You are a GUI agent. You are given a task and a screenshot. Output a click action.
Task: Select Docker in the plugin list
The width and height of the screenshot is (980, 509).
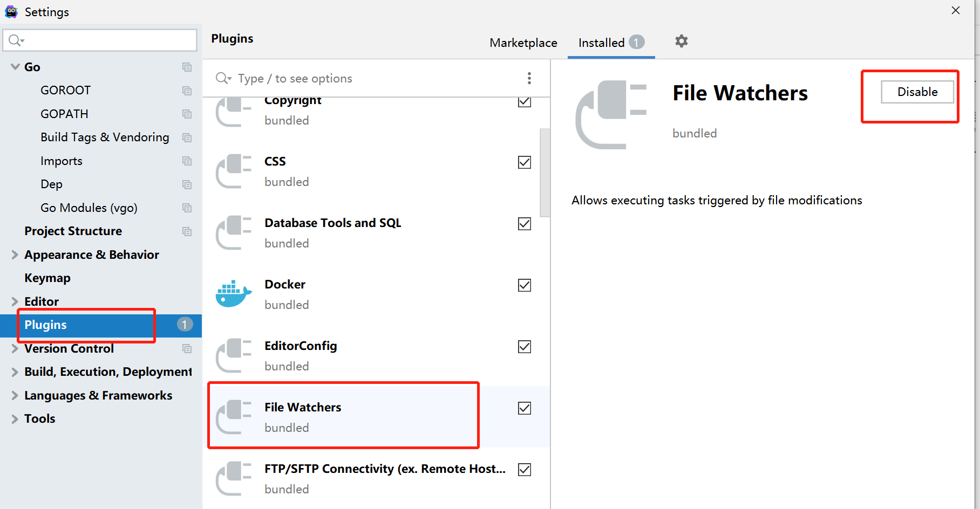click(x=376, y=294)
